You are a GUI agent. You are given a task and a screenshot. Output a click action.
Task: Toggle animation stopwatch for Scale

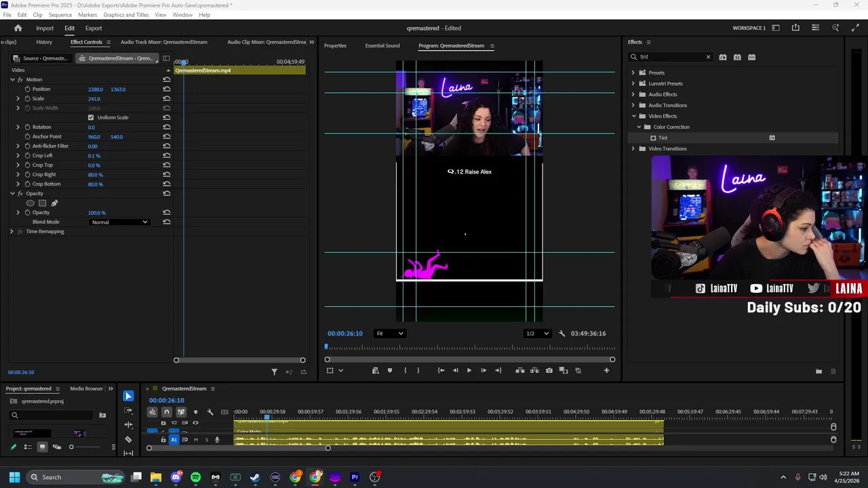27,98
